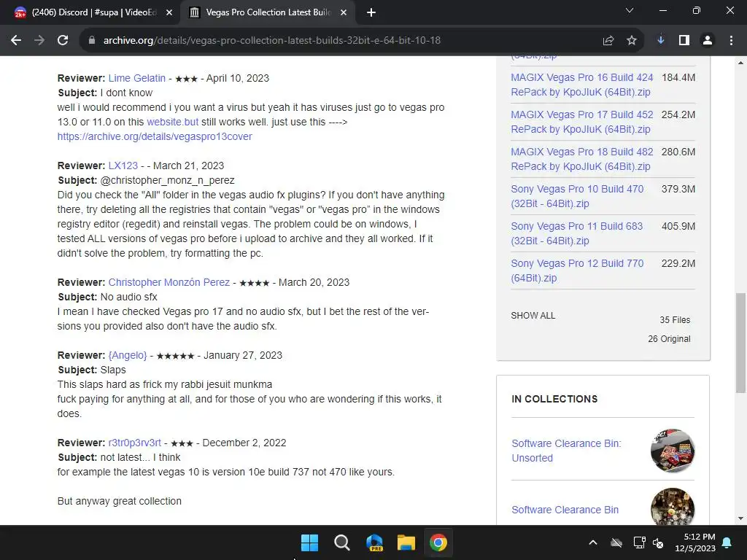Go back using browser back arrow
This screenshot has width=747, height=560.
click(x=16, y=41)
